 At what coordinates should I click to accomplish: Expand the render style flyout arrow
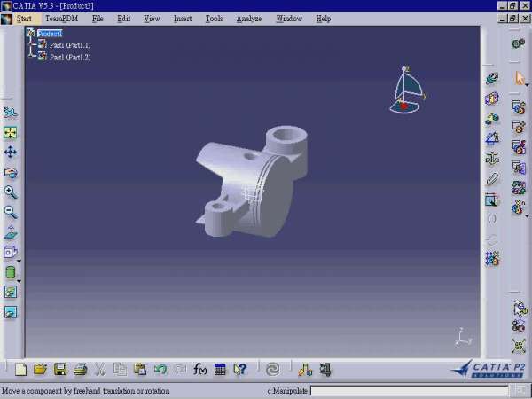19,281
